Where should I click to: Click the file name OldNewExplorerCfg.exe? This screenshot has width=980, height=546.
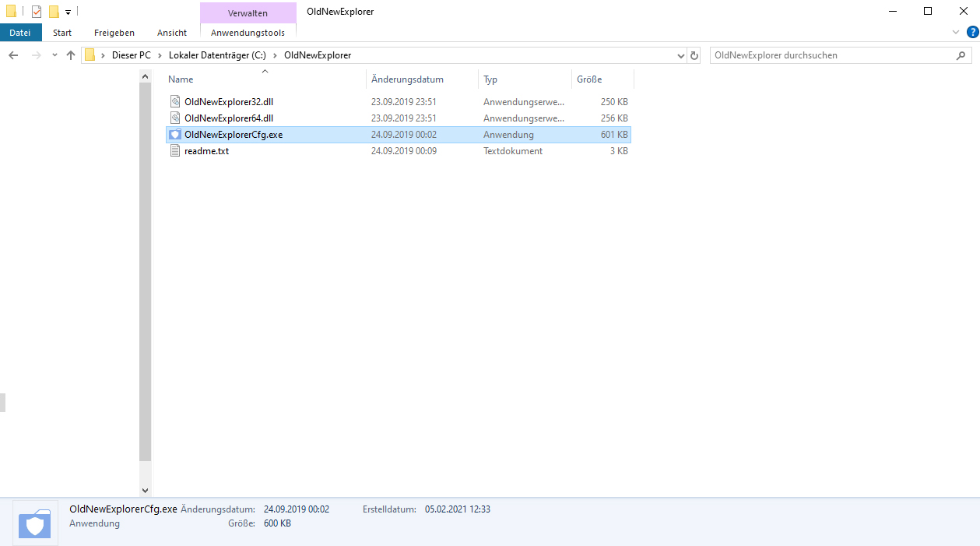(234, 134)
